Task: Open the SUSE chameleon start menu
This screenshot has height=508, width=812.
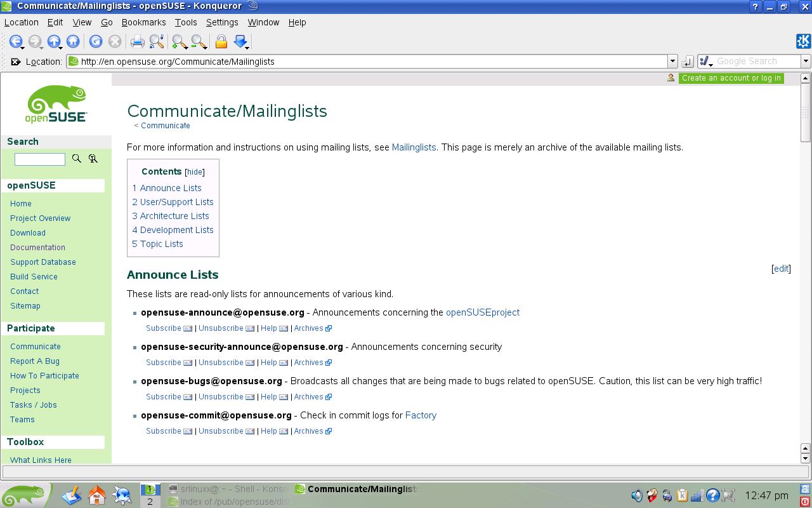Action: click(x=25, y=495)
